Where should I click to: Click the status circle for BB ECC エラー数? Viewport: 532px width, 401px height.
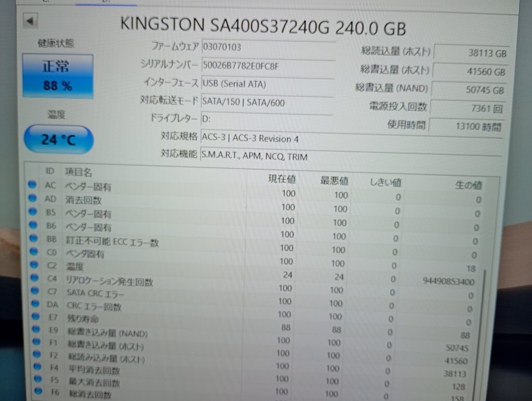(34, 238)
